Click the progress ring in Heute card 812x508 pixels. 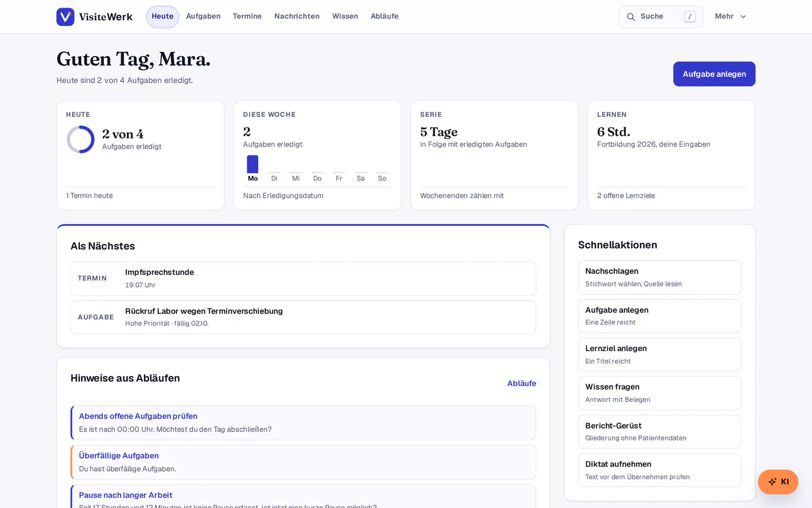click(x=81, y=139)
